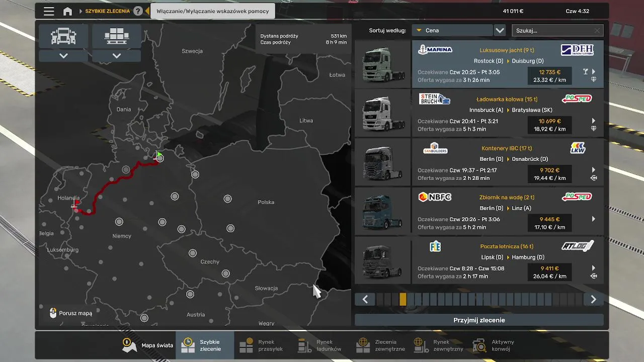Click the trailer icon on Poczta lotnicza job
644x362 pixels.
point(594,276)
